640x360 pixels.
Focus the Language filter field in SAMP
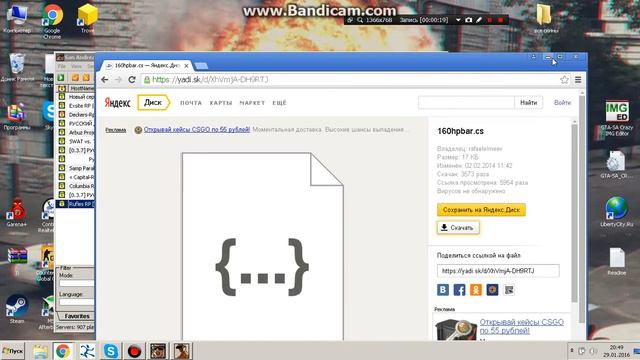pos(77,302)
